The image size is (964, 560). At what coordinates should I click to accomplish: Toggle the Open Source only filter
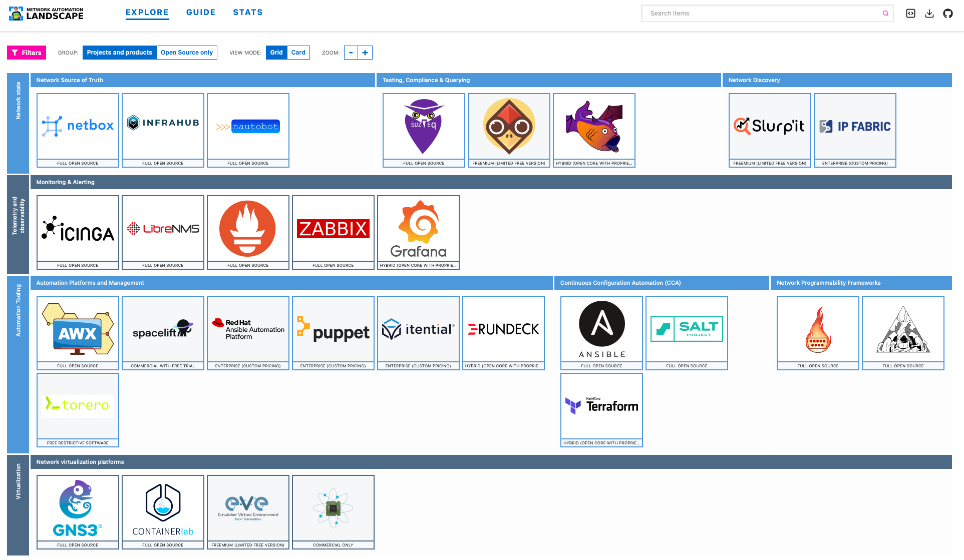point(187,53)
